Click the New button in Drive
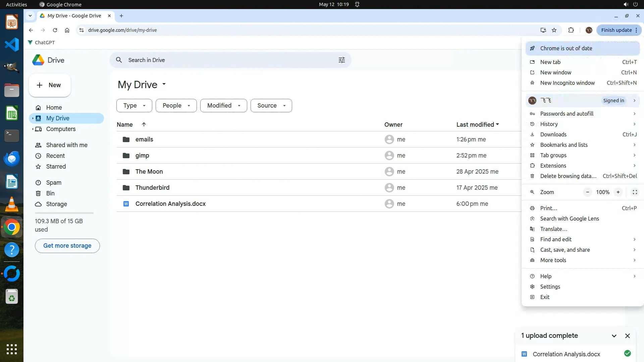The width and height of the screenshot is (644, 362). (x=50, y=85)
